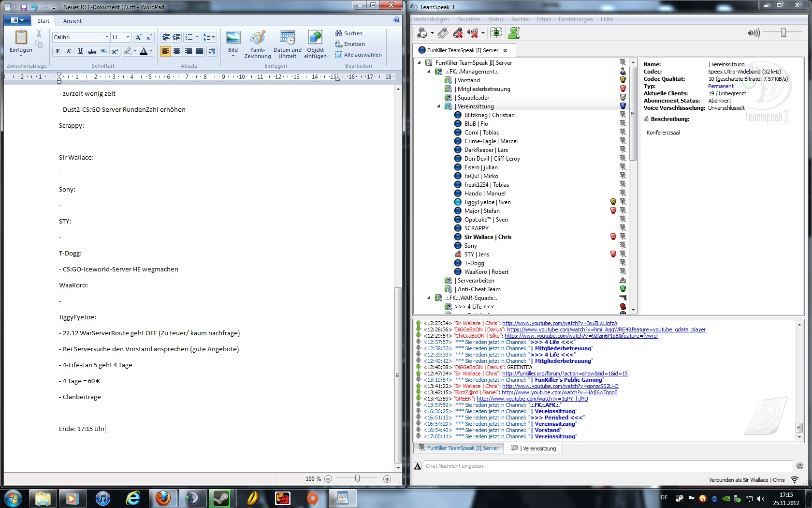
Task: Open the WordPad application menu button
Action: [x=17, y=20]
